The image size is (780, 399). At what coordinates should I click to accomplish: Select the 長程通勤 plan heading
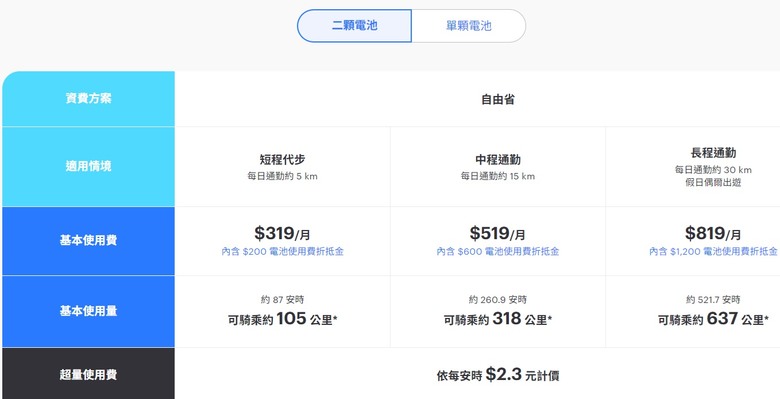click(713, 153)
